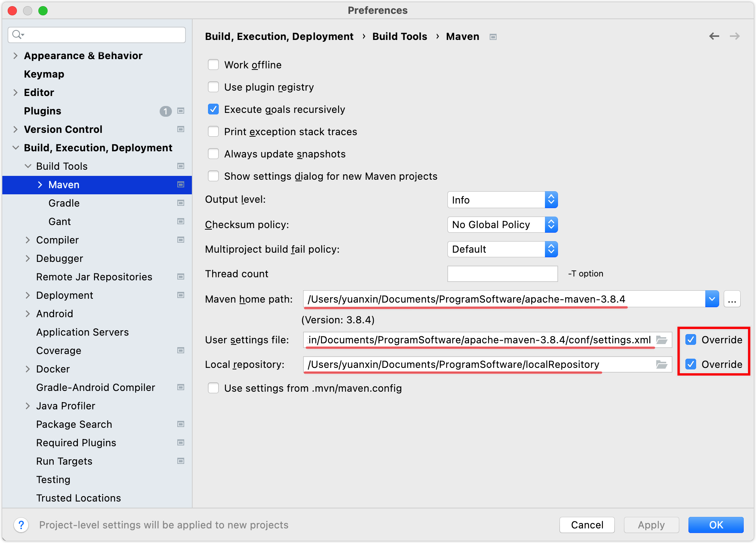Click the OK button
756x543 pixels.
coord(716,525)
